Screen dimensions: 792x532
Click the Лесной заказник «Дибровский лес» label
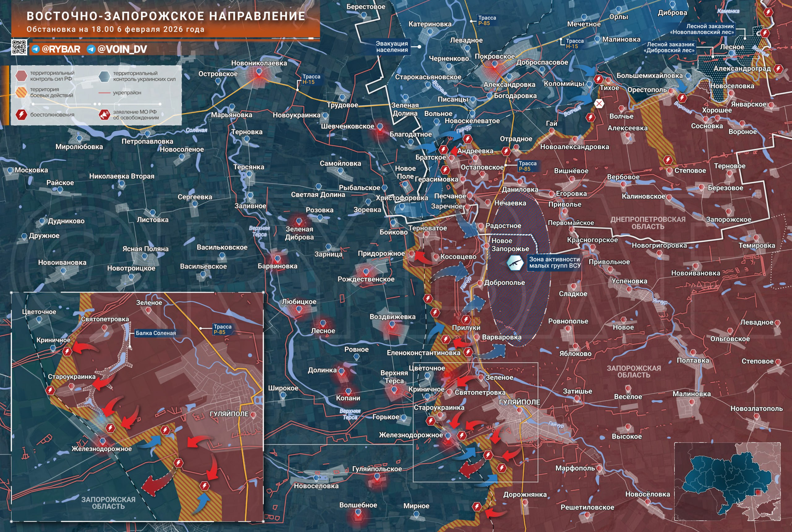670,47
